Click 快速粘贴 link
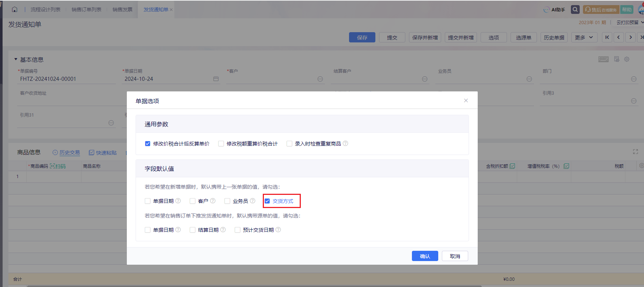 (x=103, y=152)
